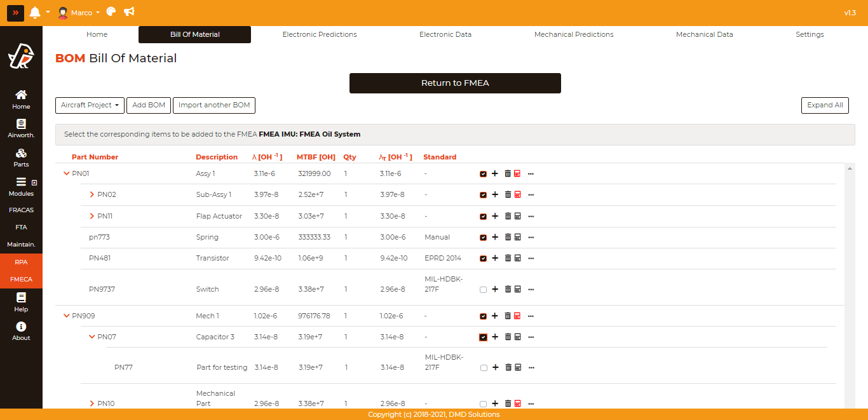Collapse the PN909 Mech 1 tree node
868x420 pixels.
[x=67, y=316]
